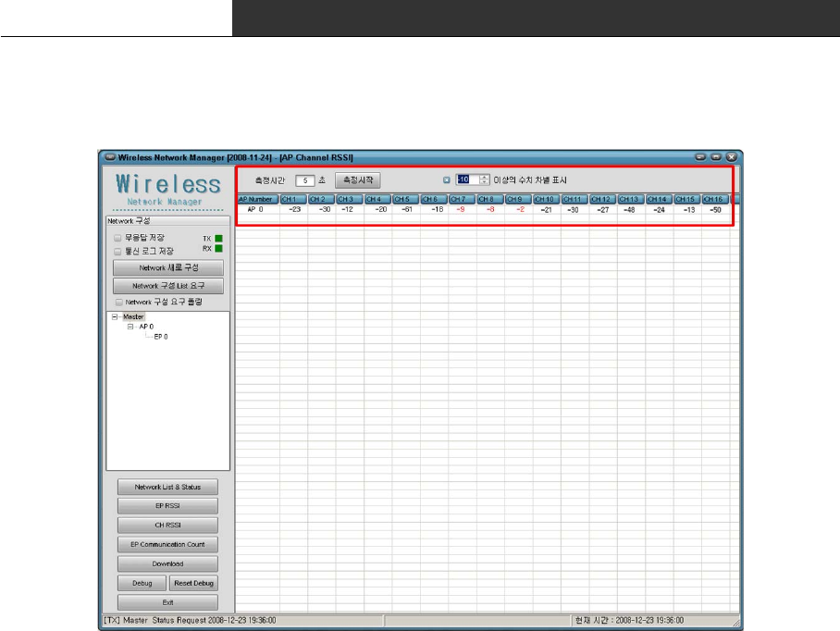
Task: Click the CH 11 column header
Action: coord(574,199)
